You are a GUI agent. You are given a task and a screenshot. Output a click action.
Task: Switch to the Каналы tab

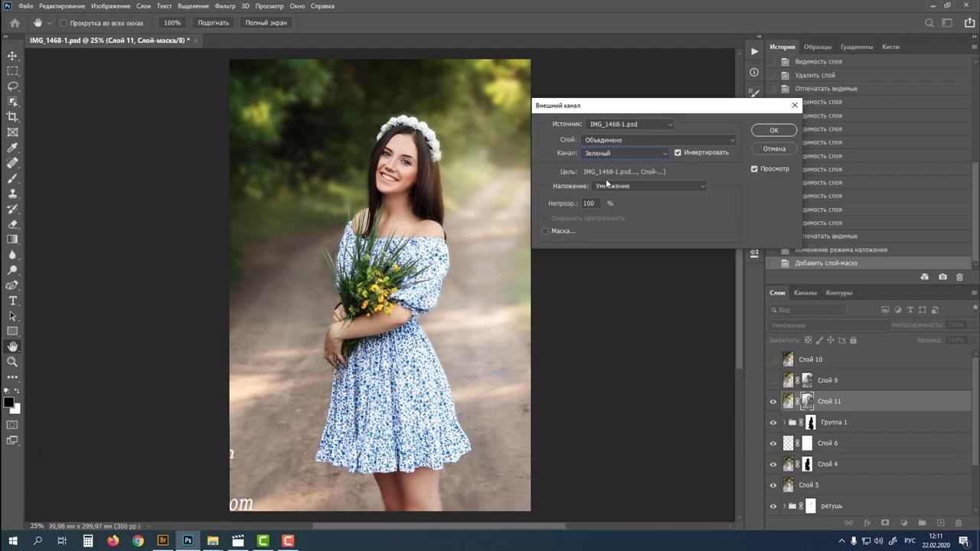[x=805, y=292]
